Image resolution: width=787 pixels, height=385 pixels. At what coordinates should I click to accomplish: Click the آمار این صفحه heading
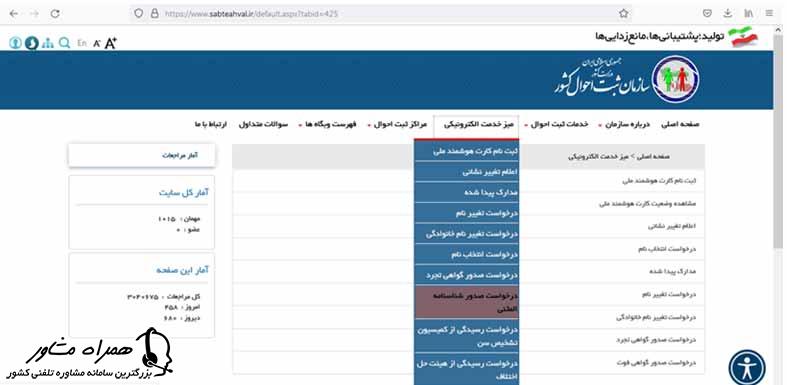(x=182, y=270)
